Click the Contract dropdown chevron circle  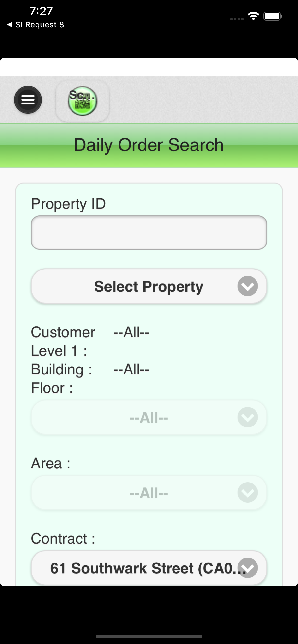[247, 568]
